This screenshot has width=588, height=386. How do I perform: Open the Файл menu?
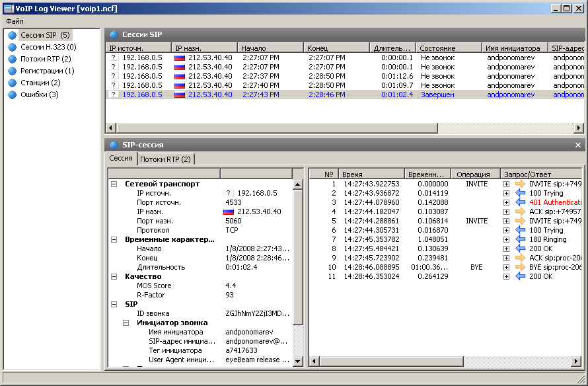[x=15, y=21]
